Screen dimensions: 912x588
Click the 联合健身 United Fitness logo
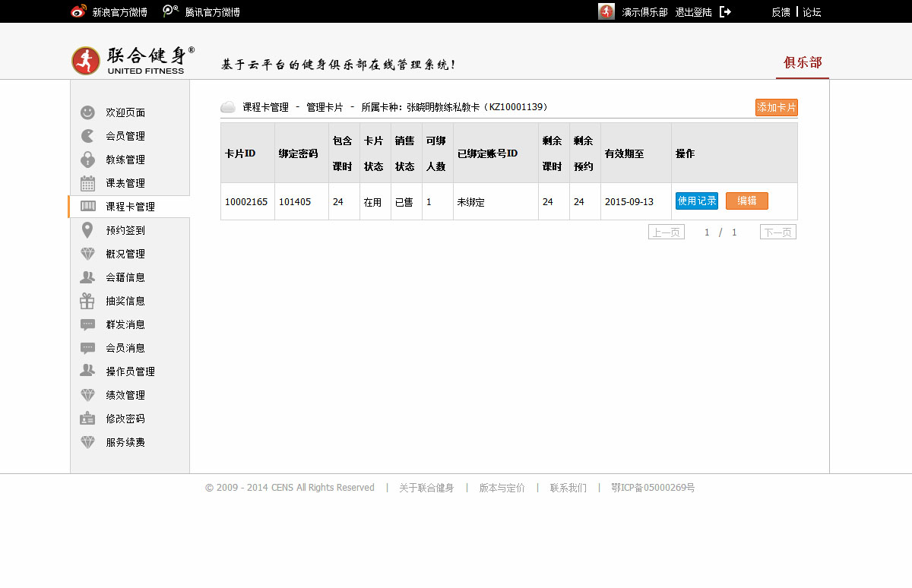(x=133, y=61)
